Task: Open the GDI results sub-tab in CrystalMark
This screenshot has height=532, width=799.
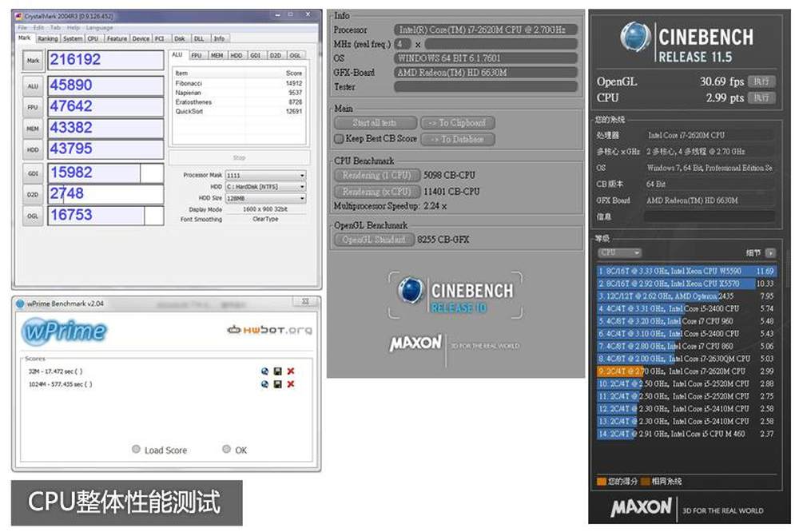Action: point(256,56)
